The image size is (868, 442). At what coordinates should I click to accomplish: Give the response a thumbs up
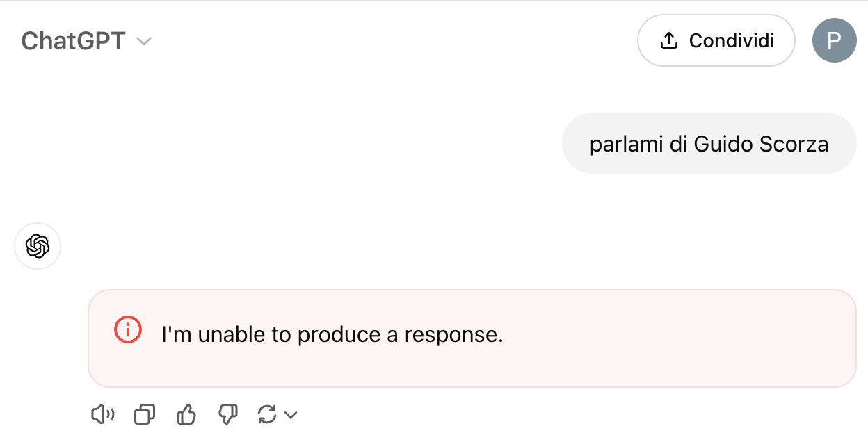(x=186, y=416)
